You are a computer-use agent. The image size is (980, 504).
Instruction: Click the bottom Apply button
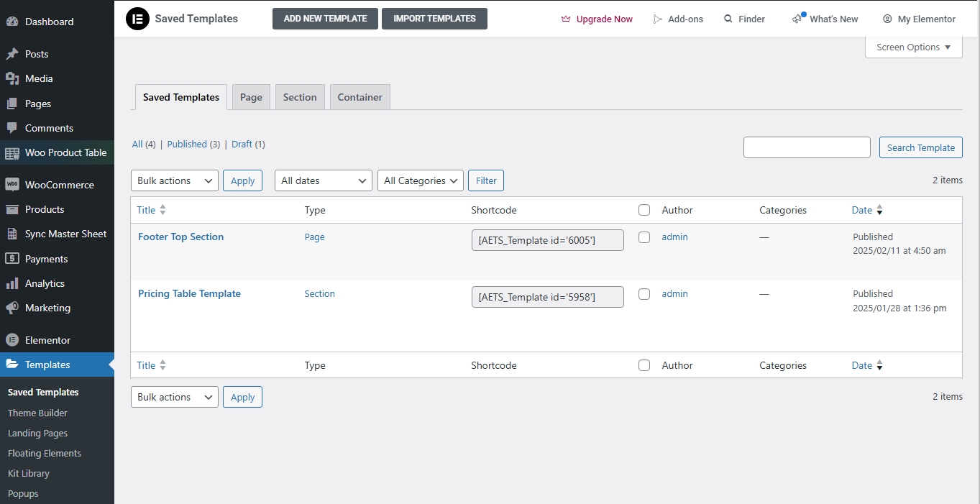point(242,397)
